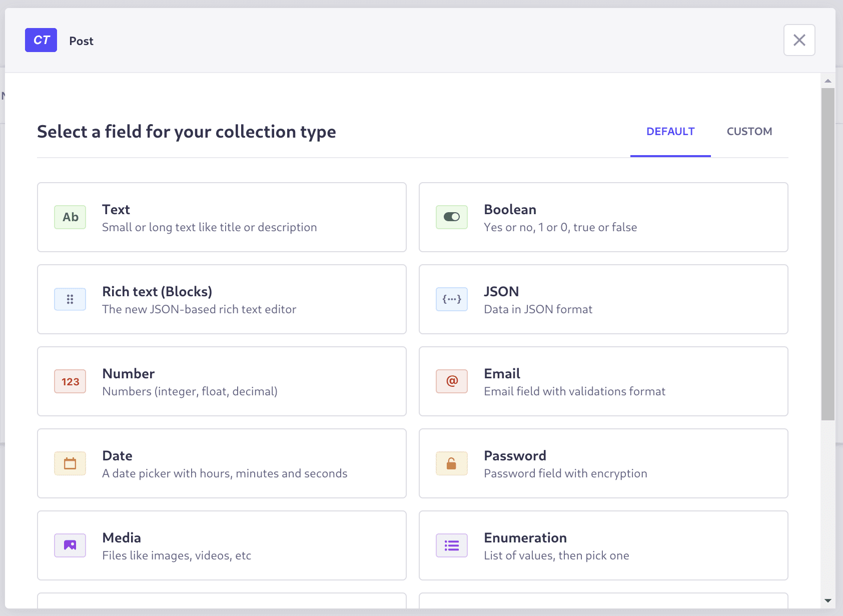
Task: Click the Media image icon
Action: tap(70, 545)
